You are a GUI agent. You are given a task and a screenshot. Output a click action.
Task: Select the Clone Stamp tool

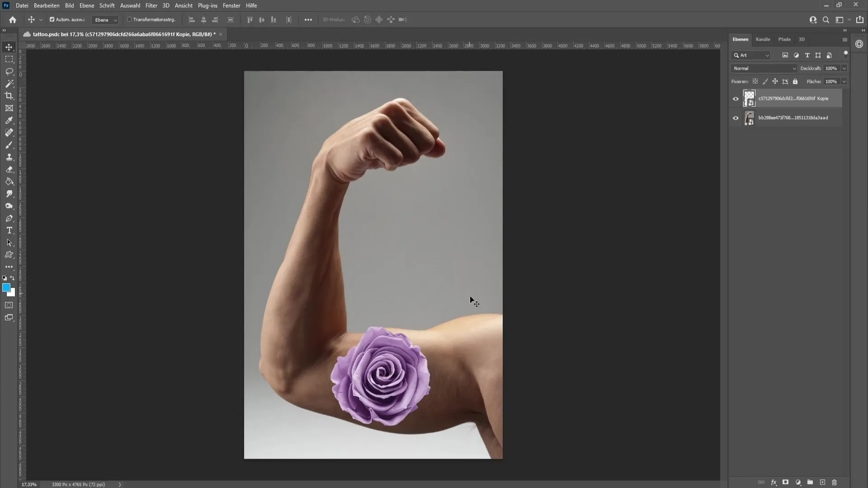9,157
